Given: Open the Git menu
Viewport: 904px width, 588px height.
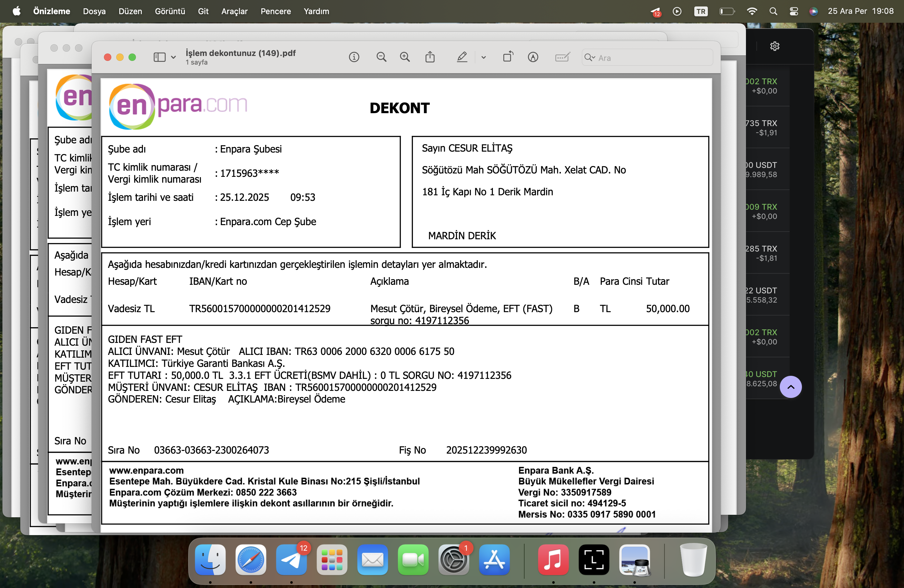Looking at the screenshot, I should point(203,11).
